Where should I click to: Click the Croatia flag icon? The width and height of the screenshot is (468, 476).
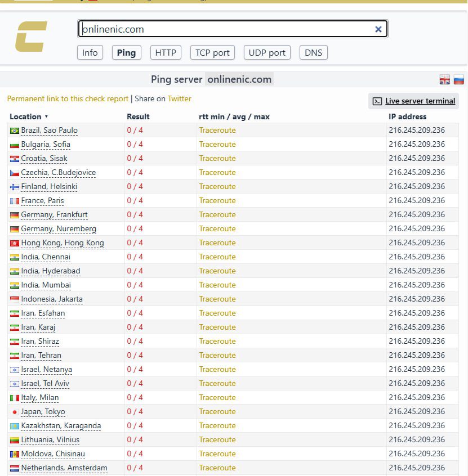click(15, 159)
